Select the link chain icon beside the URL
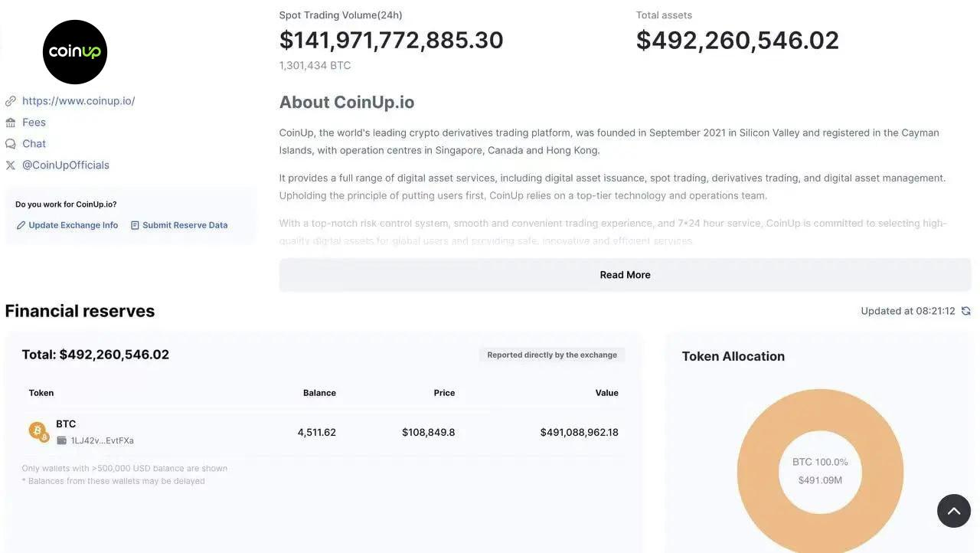The height and width of the screenshot is (553, 980). coord(10,100)
